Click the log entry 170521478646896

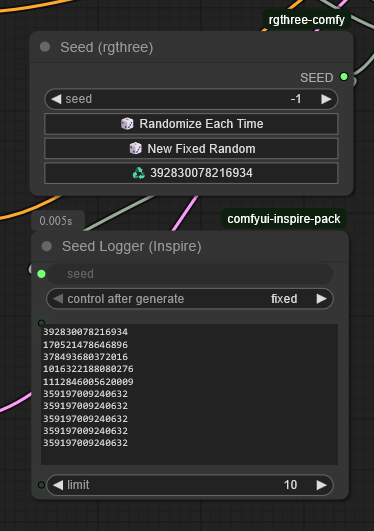(85, 345)
